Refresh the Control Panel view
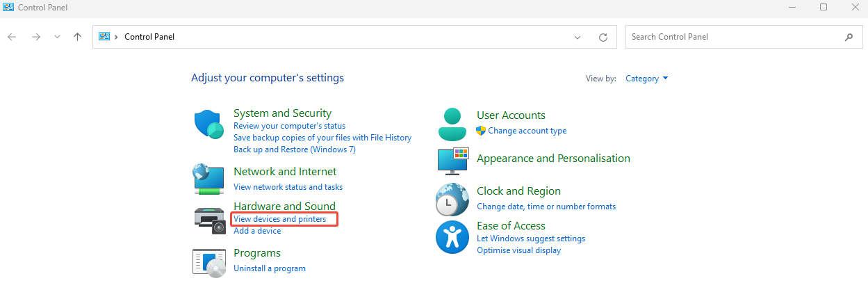 pyautogui.click(x=603, y=38)
